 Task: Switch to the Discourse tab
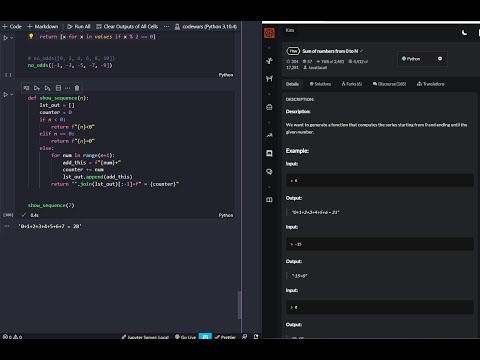389,84
